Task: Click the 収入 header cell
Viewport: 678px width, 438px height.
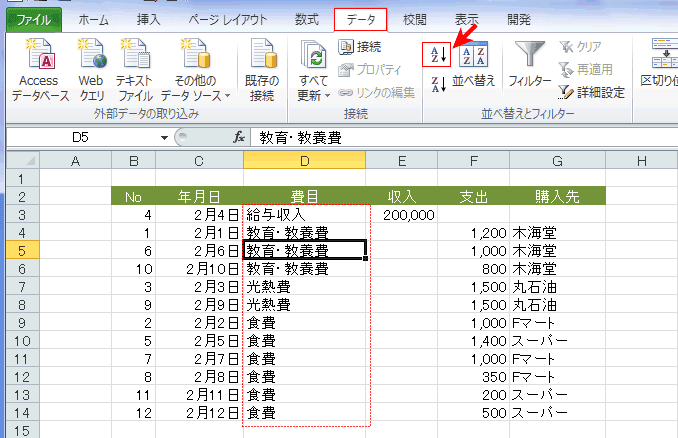Action: point(402,197)
